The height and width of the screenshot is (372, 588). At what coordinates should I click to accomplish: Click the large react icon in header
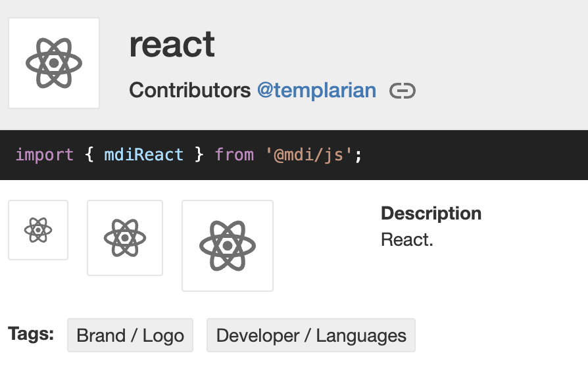54,63
